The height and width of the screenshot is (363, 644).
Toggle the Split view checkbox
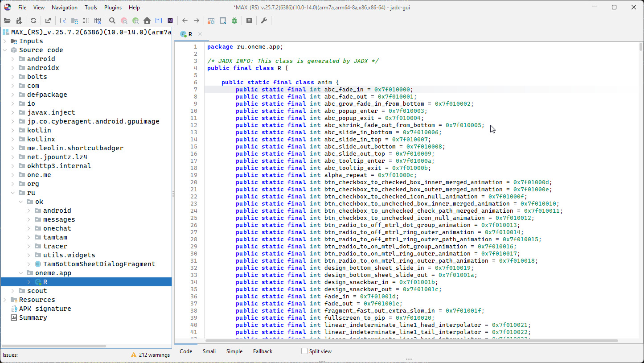pyautogui.click(x=304, y=351)
